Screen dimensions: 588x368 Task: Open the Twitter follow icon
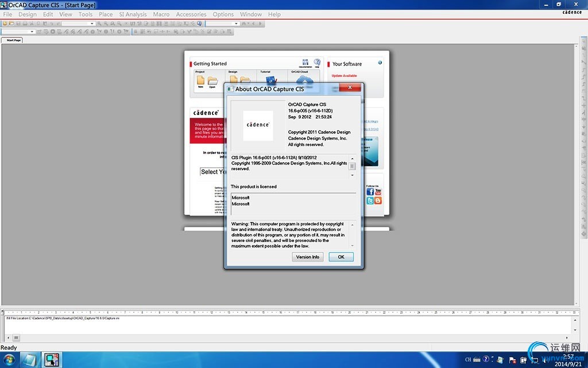click(x=370, y=201)
